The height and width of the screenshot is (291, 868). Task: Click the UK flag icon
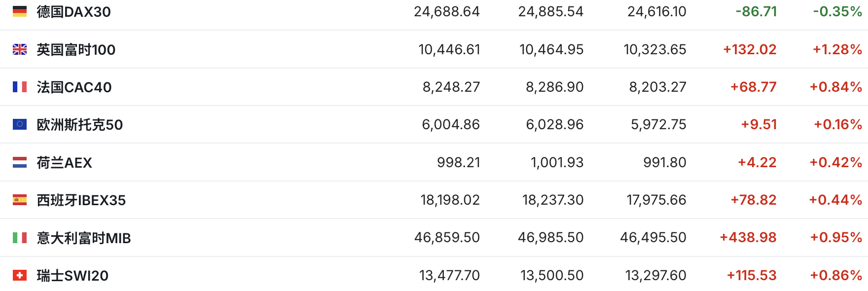(20, 49)
